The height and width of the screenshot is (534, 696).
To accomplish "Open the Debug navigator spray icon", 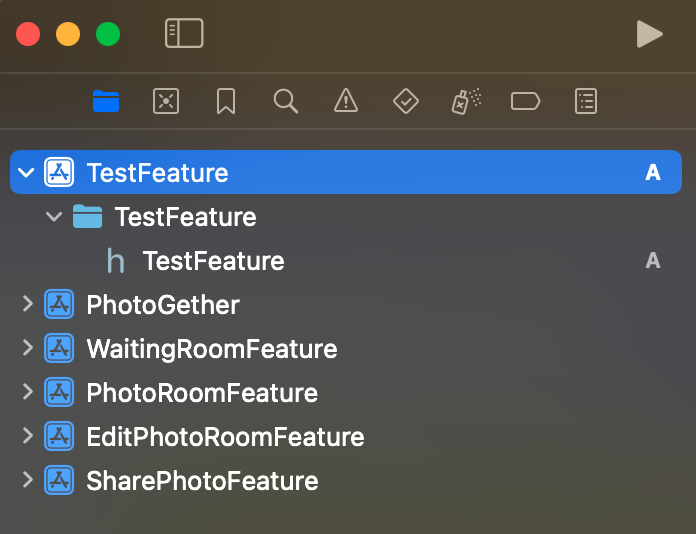I will [x=465, y=100].
